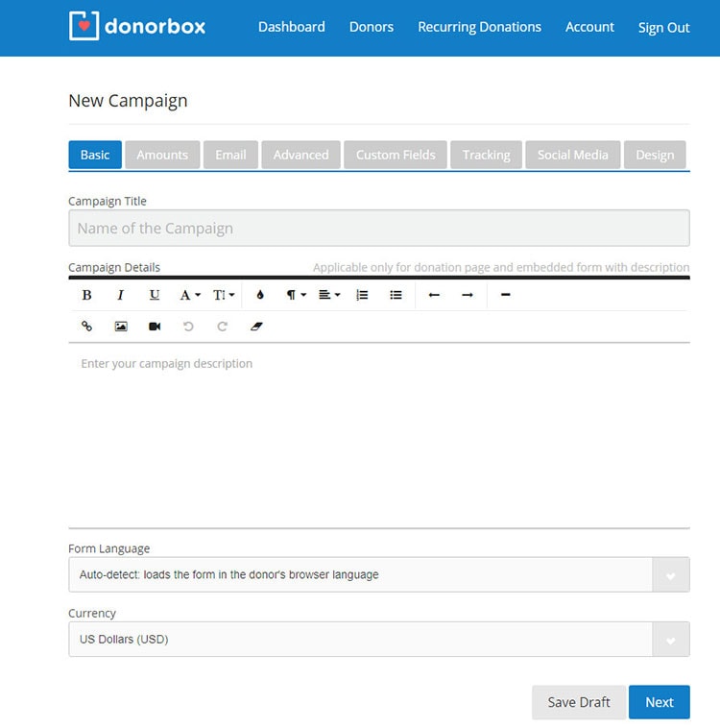Create an ordered numbered list

pos(362,295)
